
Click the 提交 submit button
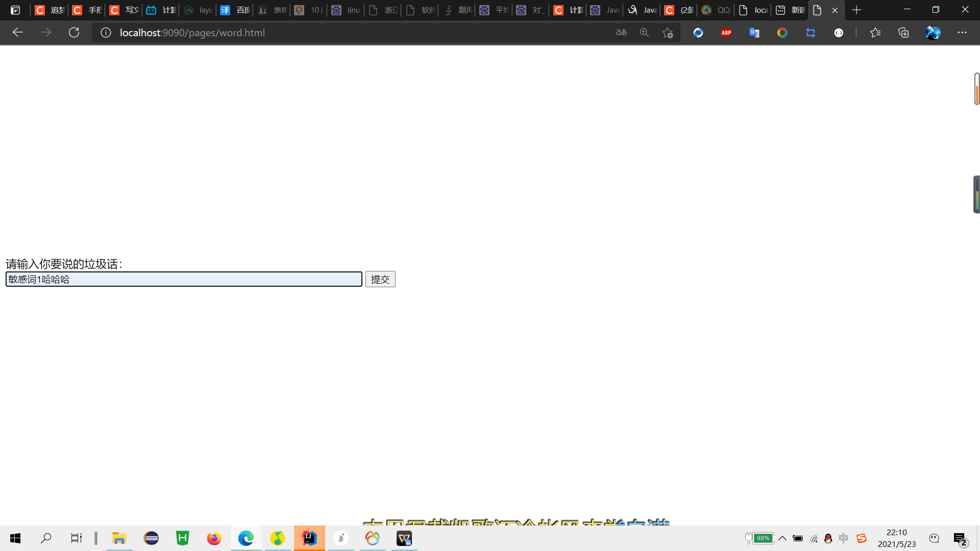click(380, 279)
